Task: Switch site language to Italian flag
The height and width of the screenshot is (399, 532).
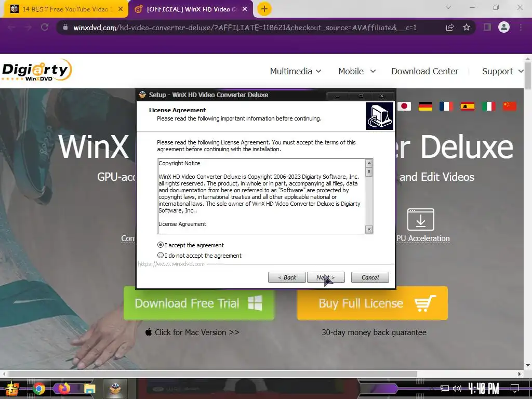Action: 488,106
